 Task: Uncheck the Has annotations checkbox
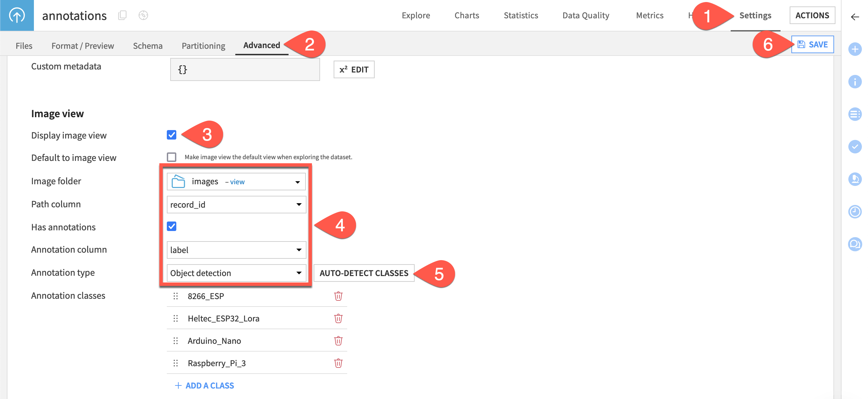click(x=172, y=227)
